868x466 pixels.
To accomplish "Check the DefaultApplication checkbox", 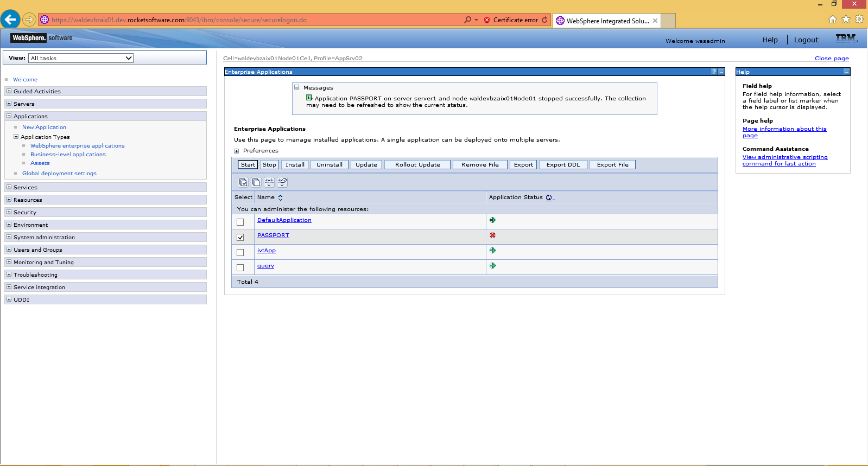I will click(x=240, y=222).
